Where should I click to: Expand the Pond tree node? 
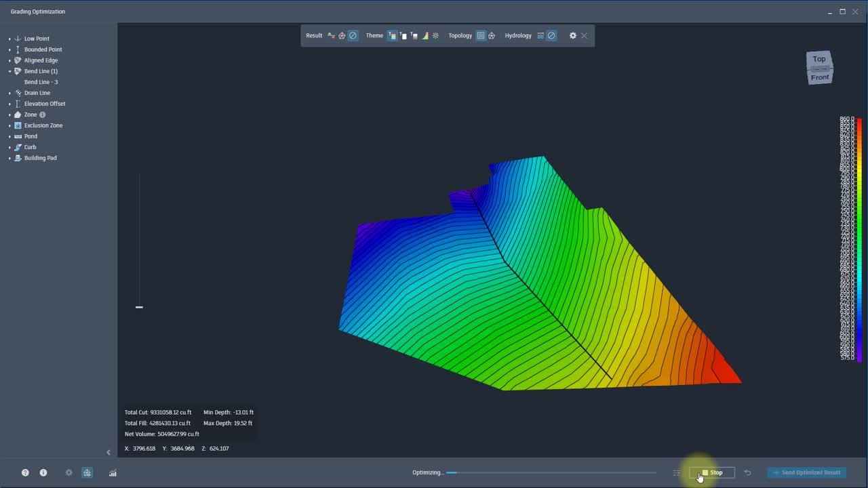point(9,136)
